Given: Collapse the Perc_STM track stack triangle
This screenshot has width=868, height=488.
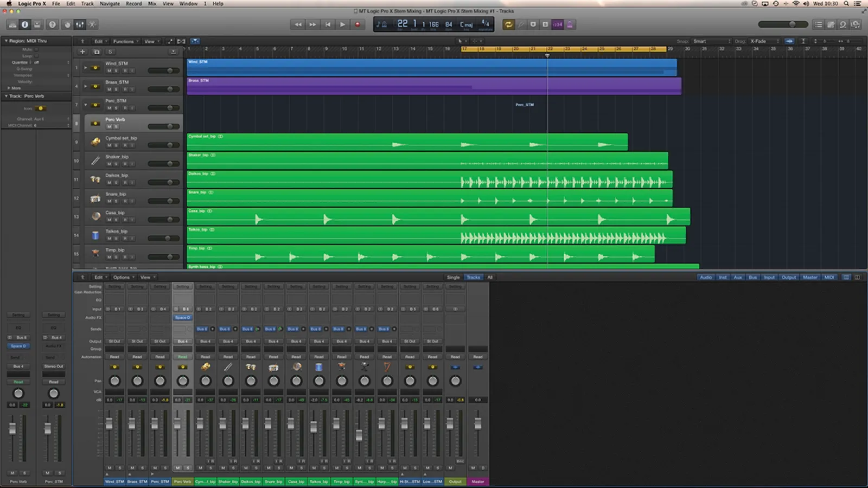Looking at the screenshot, I should point(85,105).
